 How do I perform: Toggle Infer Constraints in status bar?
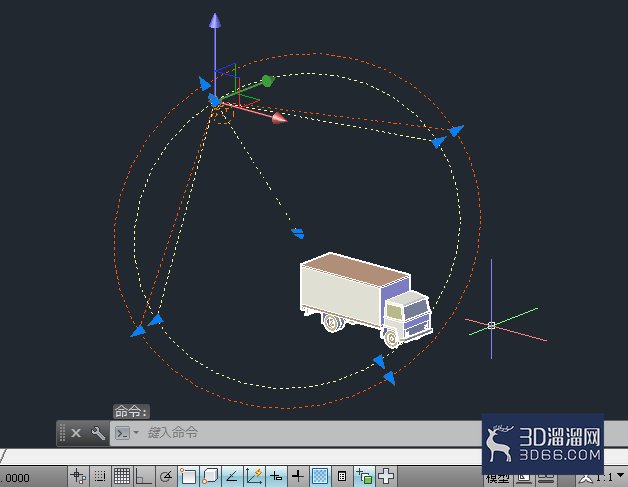(78, 476)
